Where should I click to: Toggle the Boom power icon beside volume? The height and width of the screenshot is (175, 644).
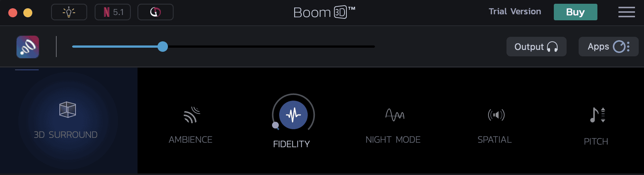pos(28,47)
